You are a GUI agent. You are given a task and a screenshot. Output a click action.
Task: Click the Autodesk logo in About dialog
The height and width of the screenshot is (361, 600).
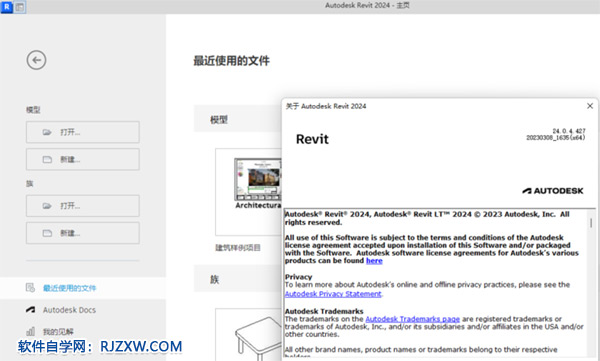click(553, 191)
